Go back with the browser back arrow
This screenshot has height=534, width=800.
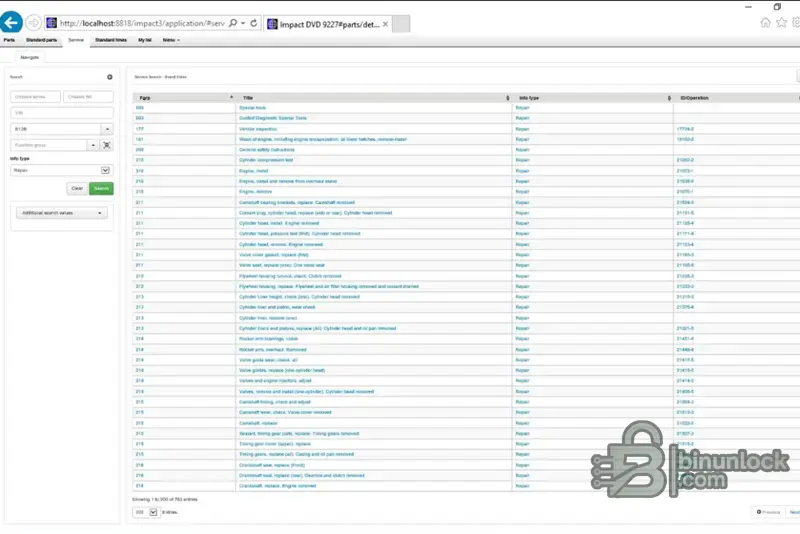tap(11, 23)
